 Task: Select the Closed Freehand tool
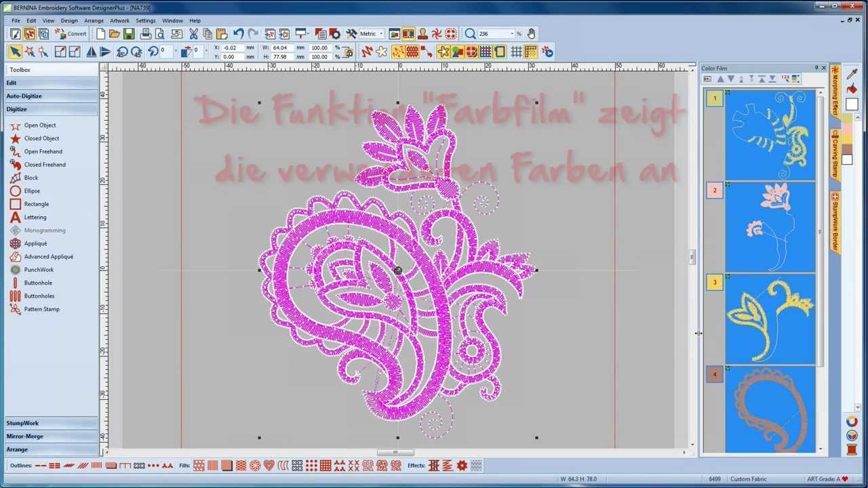[x=45, y=164]
